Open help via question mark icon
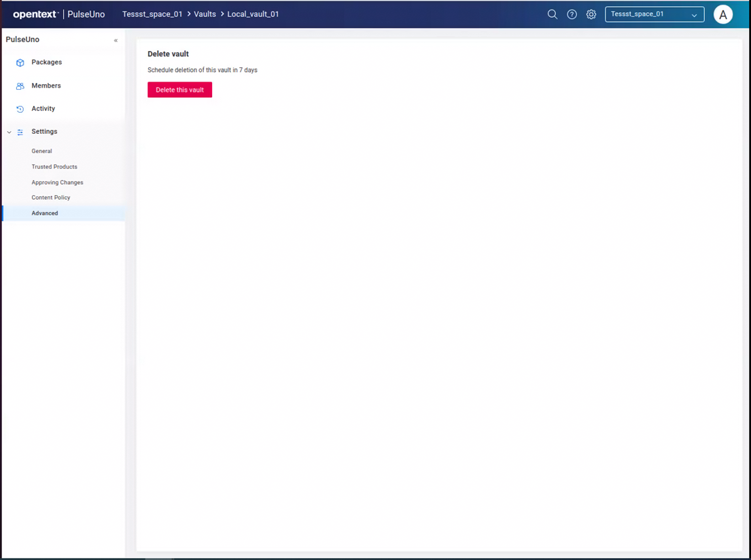The image size is (751, 560). pyautogui.click(x=572, y=14)
